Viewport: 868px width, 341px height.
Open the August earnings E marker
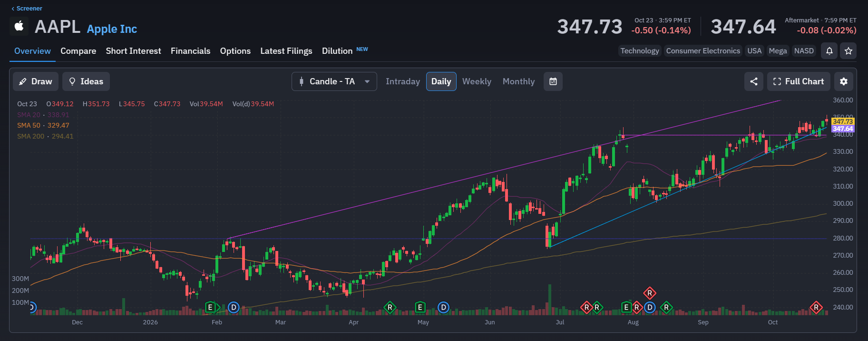click(626, 308)
